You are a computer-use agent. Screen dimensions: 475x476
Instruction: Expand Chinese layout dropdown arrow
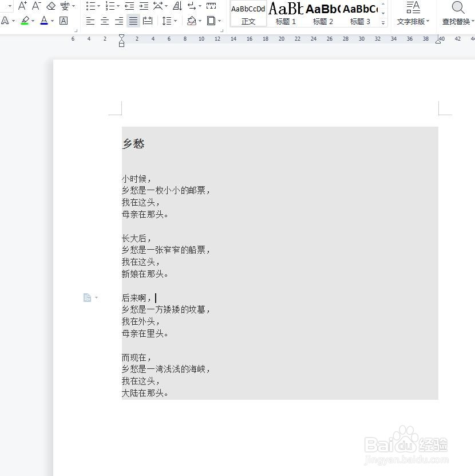coord(166,6)
